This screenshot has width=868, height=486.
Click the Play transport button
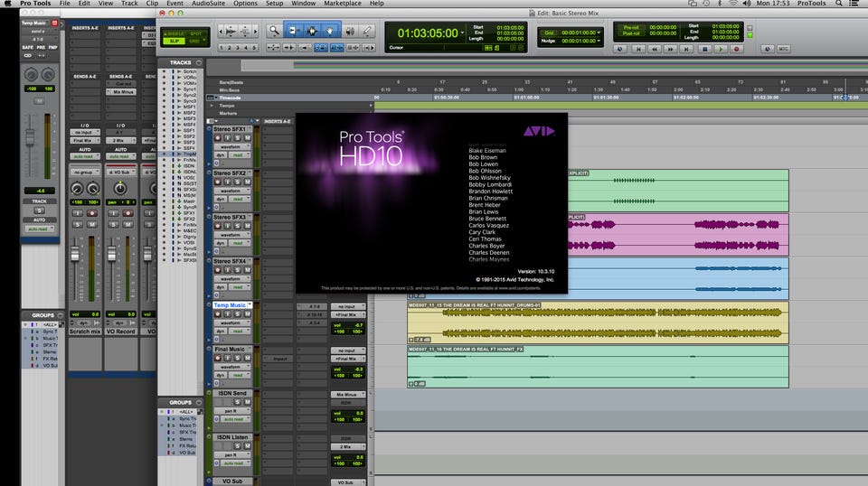tap(721, 49)
